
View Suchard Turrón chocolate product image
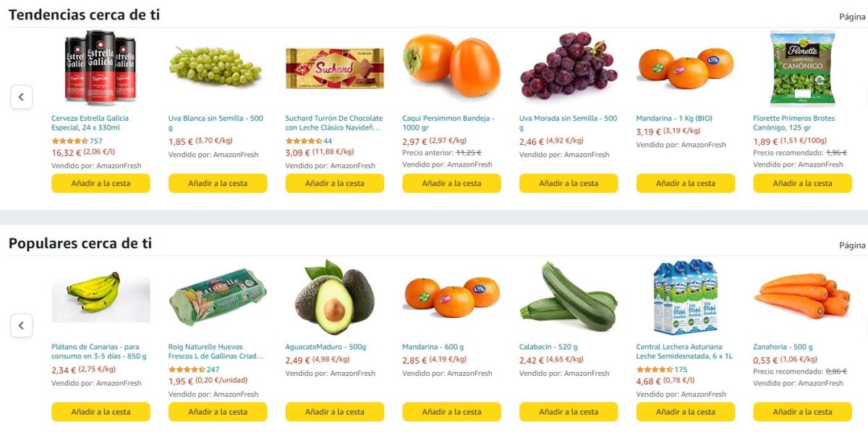pyautogui.click(x=334, y=69)
